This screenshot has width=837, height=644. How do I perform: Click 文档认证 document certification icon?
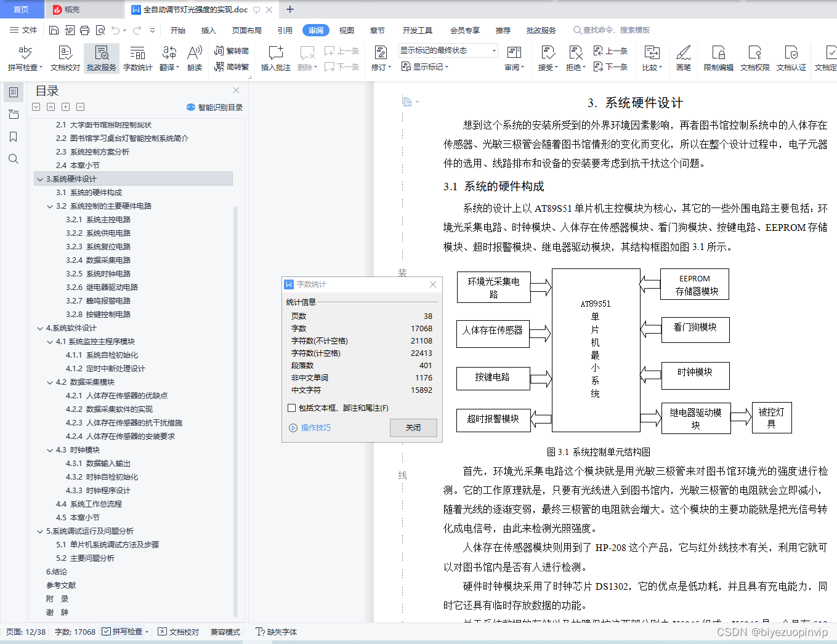pyautogui.click(x=791, y=58)
